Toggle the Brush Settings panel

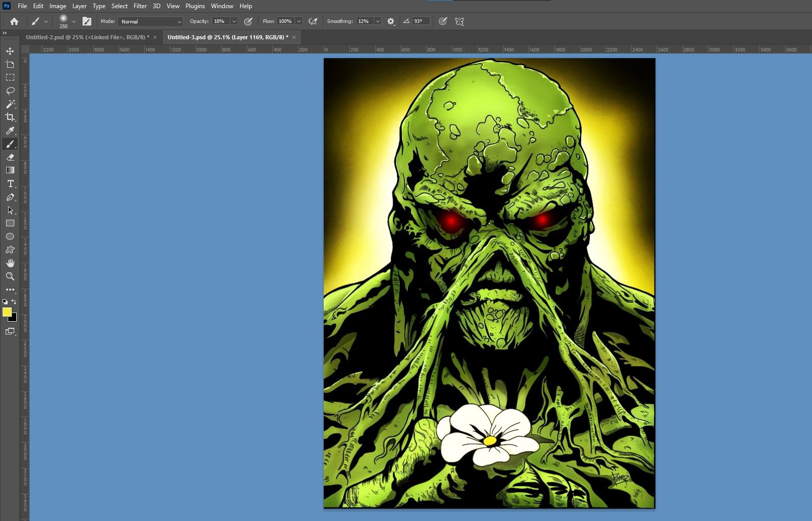[x=87, y=21]
